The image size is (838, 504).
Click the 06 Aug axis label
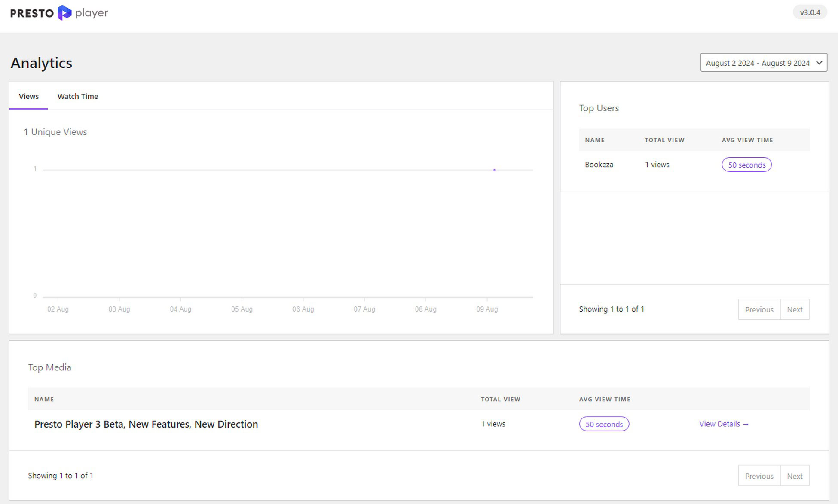tap(303, 309)
